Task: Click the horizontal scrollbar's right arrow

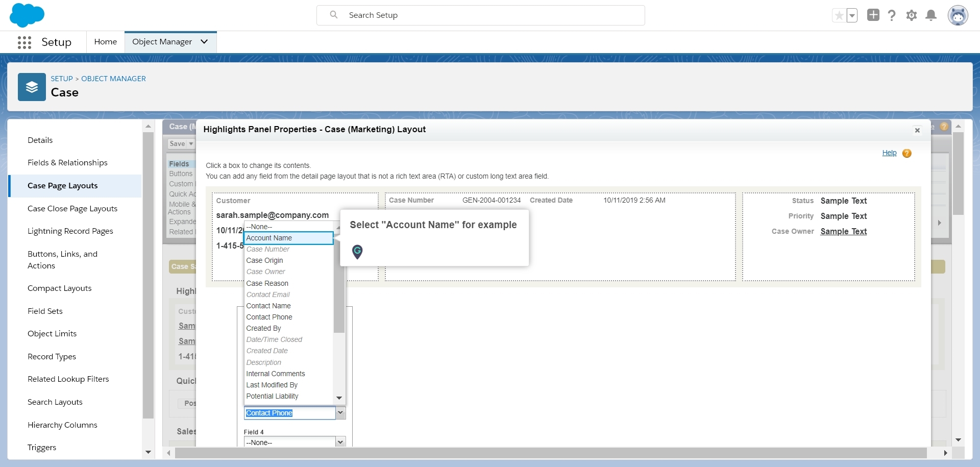Action: click(946, 453)
